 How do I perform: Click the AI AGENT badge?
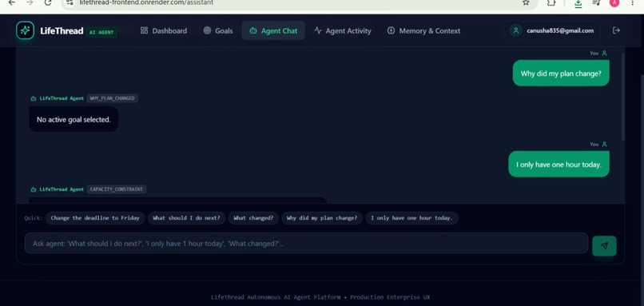point(101,32)
